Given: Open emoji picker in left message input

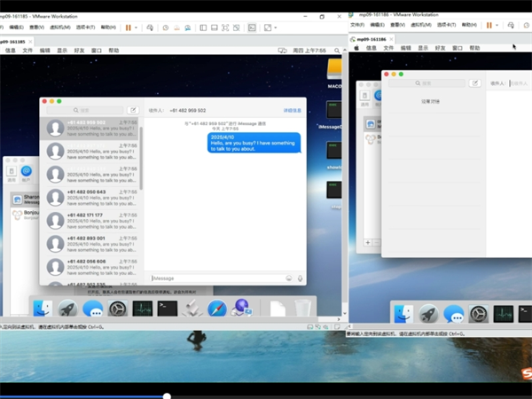Looking at the screenshot, I should click(289, 278).
